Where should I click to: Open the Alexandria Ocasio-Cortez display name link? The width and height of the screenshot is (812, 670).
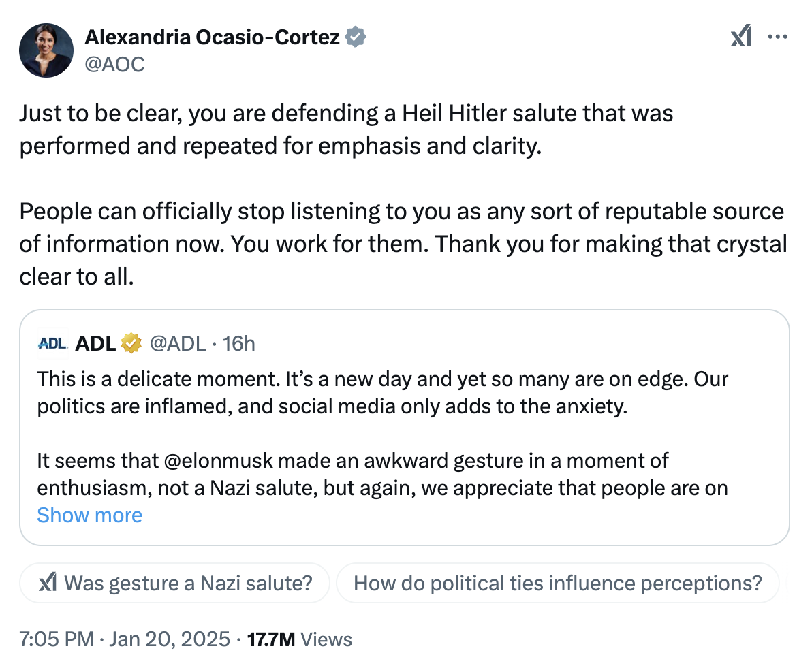click(212, 37)
